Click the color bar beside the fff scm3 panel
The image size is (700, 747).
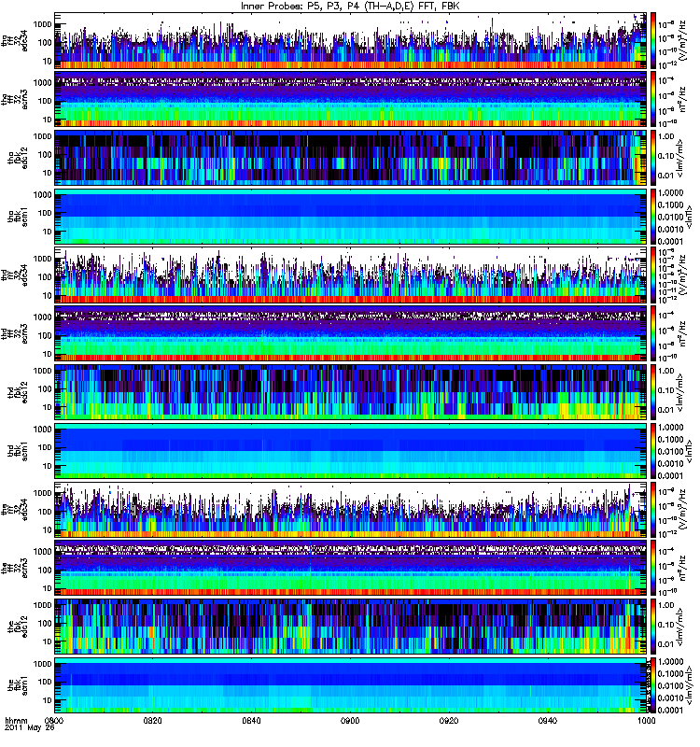click(x=652, y=569)
